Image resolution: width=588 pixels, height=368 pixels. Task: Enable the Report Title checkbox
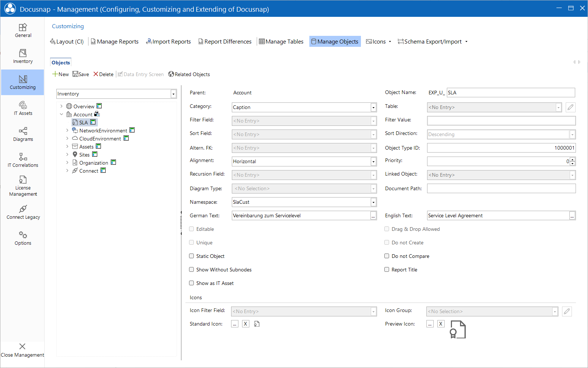(387, 270)
